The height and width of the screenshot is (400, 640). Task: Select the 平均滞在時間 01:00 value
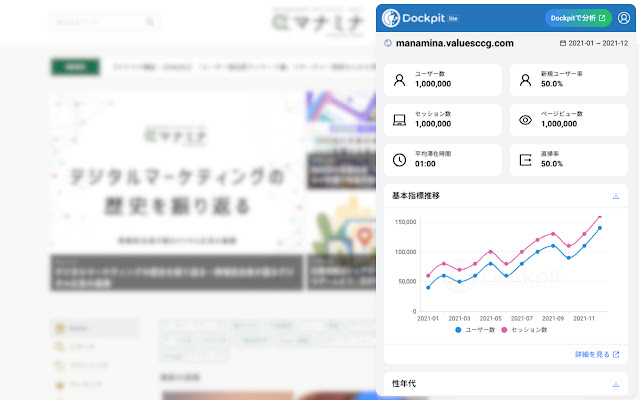[x=425, y=164]
